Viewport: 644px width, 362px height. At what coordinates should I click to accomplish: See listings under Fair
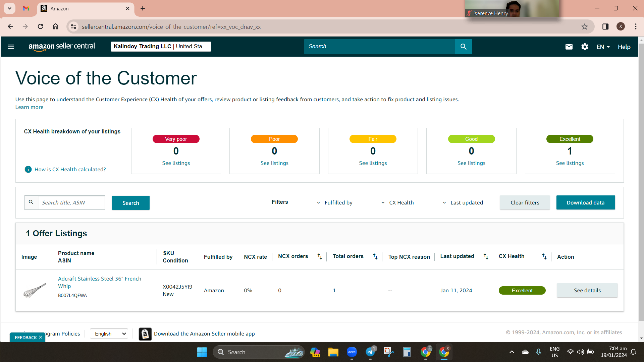point(373,163)
